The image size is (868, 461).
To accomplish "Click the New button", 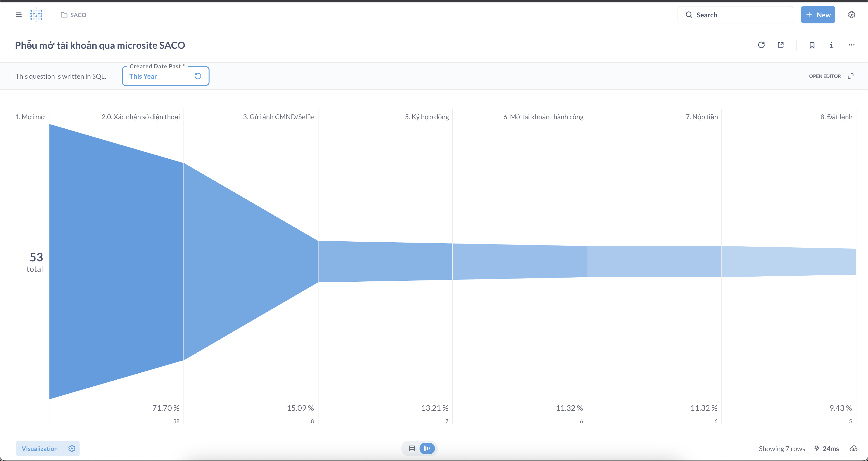I will tap(818, 15).
